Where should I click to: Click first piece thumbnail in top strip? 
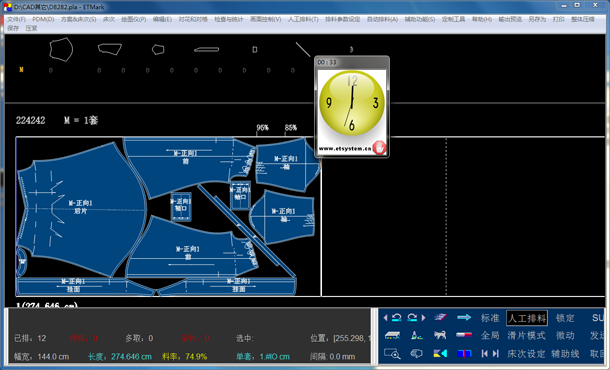(x=61, y=49)
